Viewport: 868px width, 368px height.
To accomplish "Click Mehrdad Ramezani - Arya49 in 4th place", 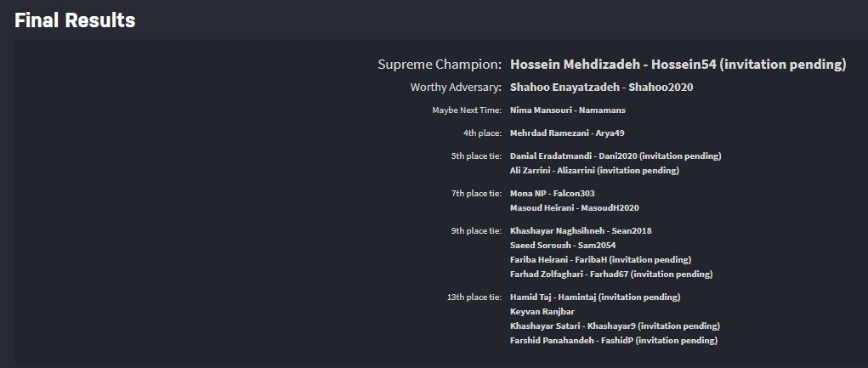I will pos(567,133).
